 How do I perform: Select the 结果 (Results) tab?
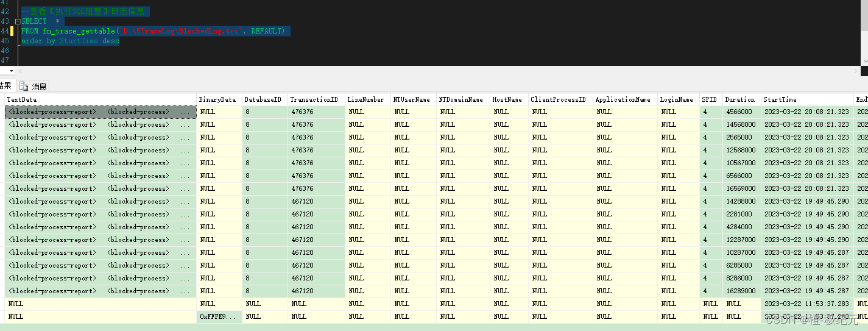point(5,86)
